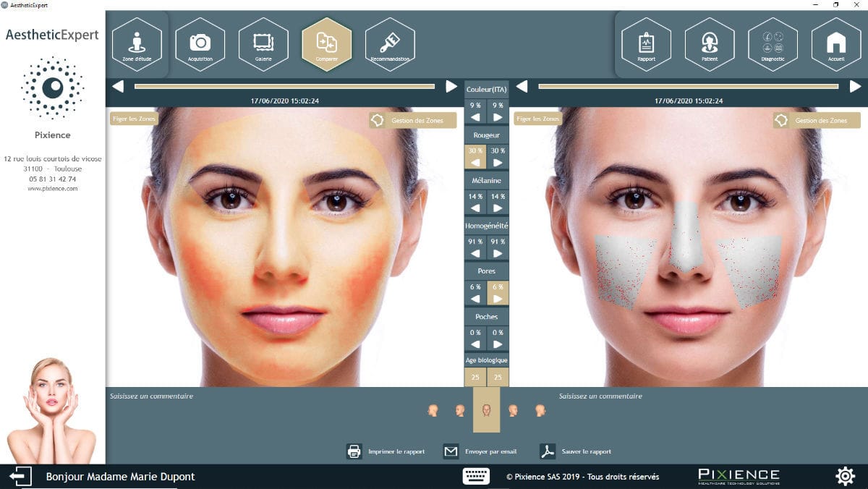Click the left image timeline slider
The width and height of the screenshot is (868, 489).
coord(282,85)
